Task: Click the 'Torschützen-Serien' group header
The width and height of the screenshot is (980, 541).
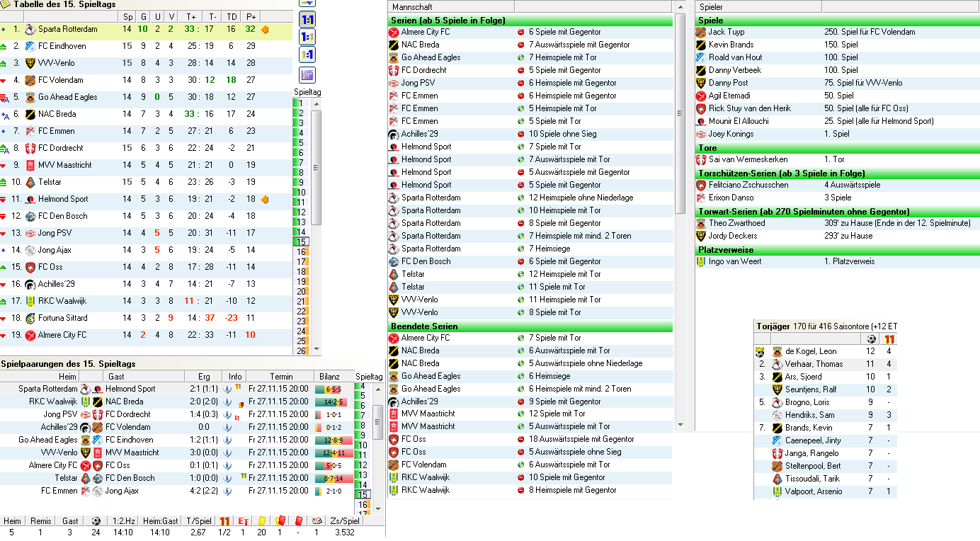Action: pos(838,173)
